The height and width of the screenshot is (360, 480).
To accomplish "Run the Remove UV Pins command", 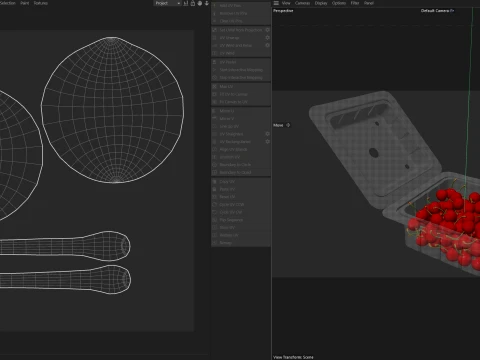I will pyautogui.click(x=241, y=13).
